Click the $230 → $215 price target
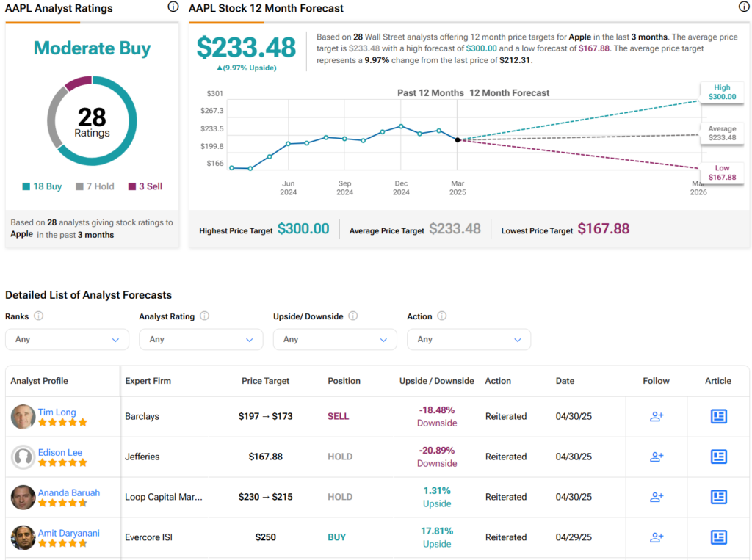The height and width of the screenshot is (560, 752). tap(265, 497)
